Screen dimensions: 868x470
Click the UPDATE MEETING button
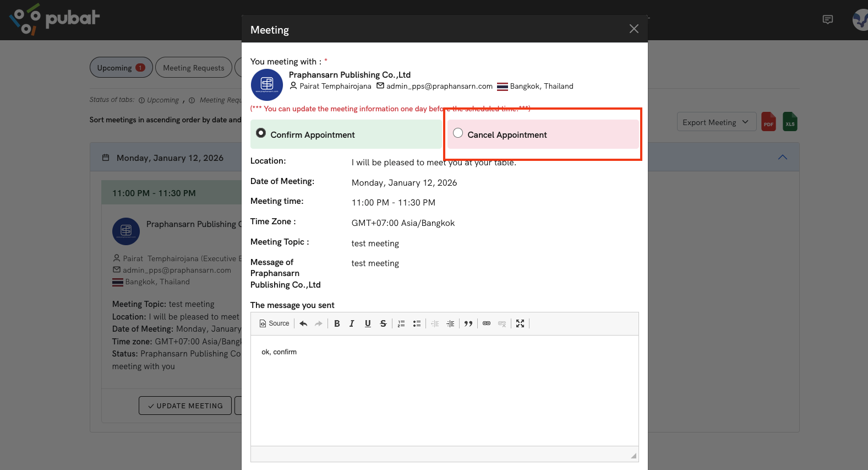[x=185, y=406]
